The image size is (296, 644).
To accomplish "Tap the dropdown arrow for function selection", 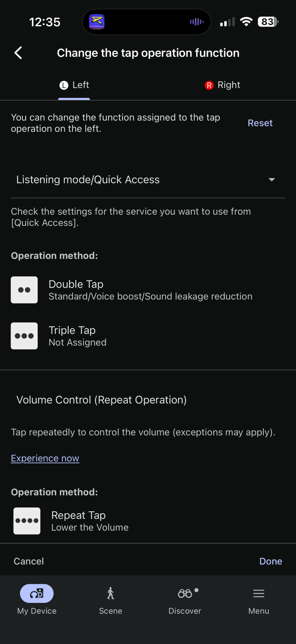I will click(x=271, y=180).
